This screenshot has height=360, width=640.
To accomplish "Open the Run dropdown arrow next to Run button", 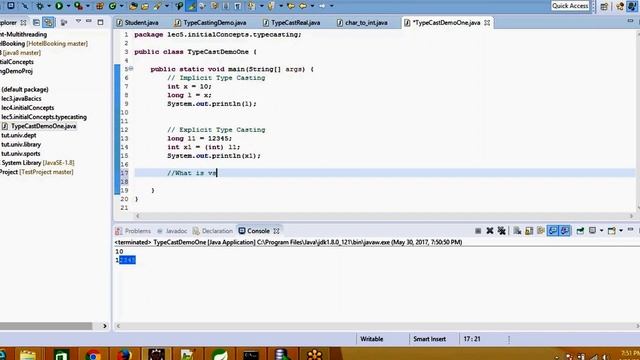I will coord(68,6).
